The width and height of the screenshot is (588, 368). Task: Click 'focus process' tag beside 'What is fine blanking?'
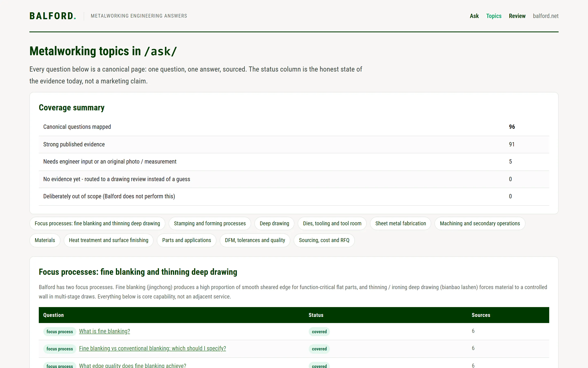60,331
